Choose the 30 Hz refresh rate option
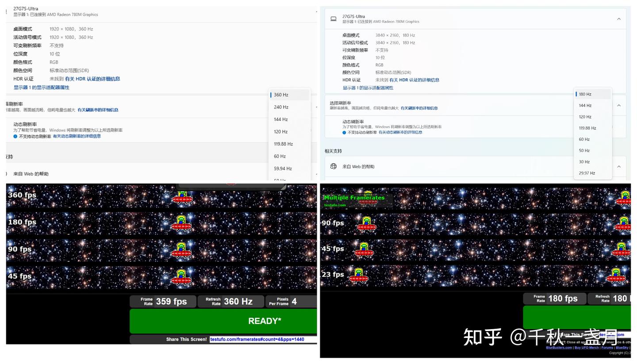The height and width of the screenshot is (364, 637). pyautogui.click(x=593, y=162)
